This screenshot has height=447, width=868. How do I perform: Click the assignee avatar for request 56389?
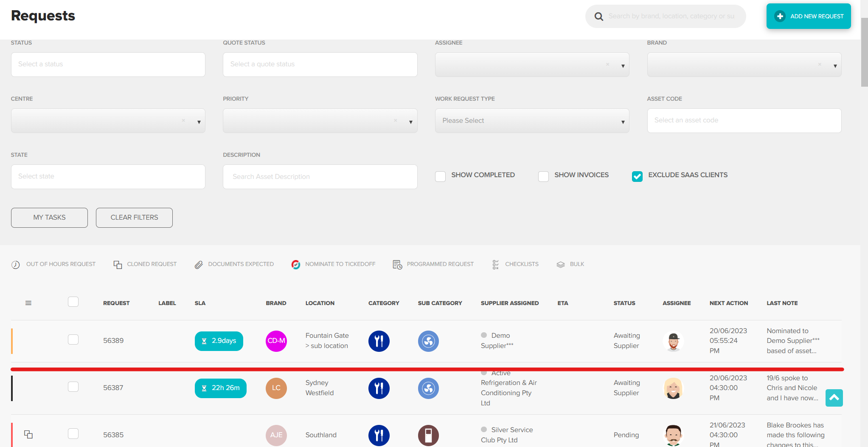673,341
